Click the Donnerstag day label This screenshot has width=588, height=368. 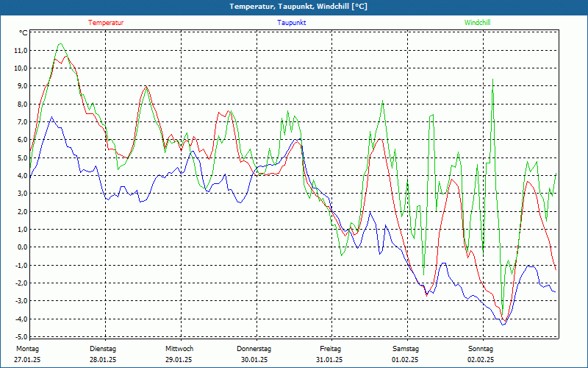pos(254,349)
